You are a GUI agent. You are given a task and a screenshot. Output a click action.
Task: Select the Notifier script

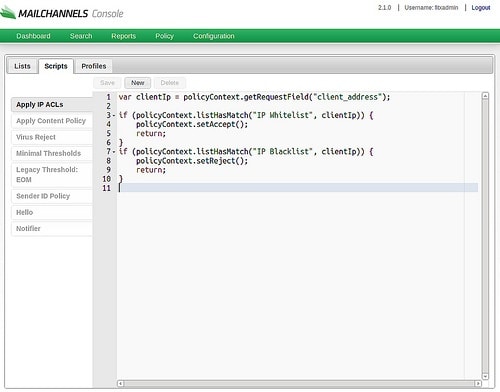pos(52,229)
